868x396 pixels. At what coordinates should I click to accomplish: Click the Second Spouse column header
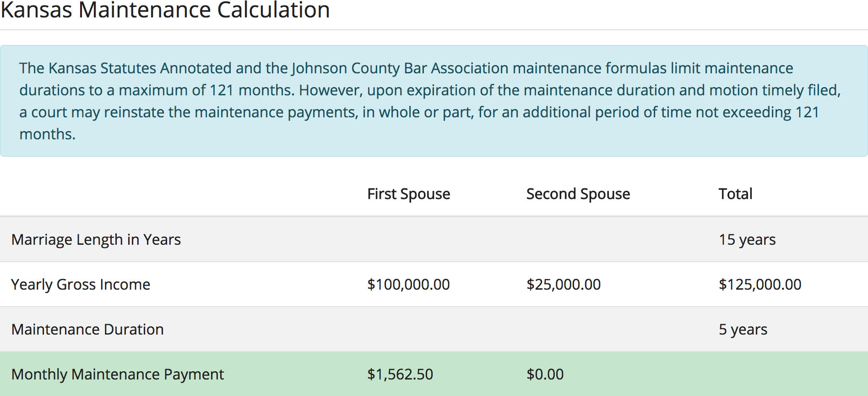click(578, 194)
